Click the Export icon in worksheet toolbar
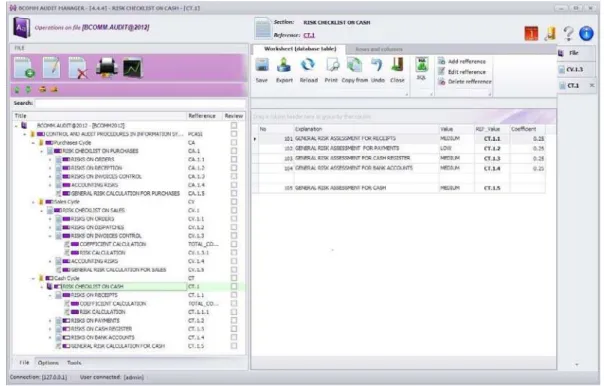Image resolution: width=604 pixels, height=386 pixels. (x=284, y=65)
